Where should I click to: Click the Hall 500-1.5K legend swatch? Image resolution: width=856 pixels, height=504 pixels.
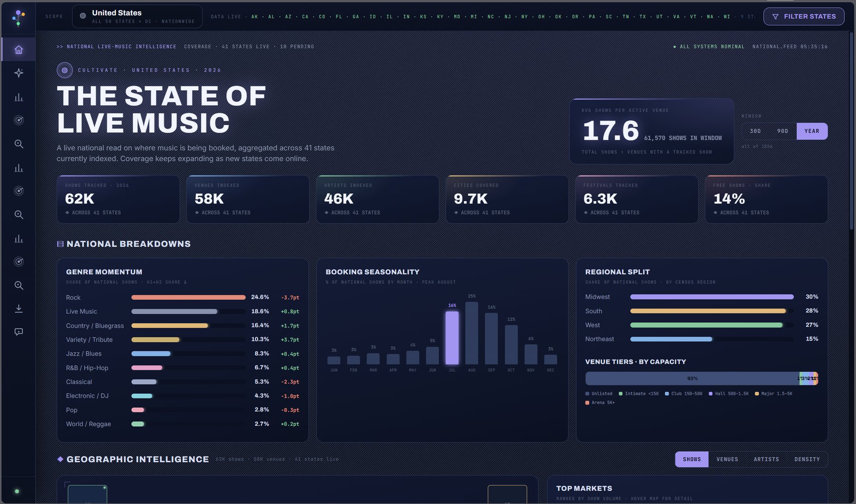pos(710,394)
